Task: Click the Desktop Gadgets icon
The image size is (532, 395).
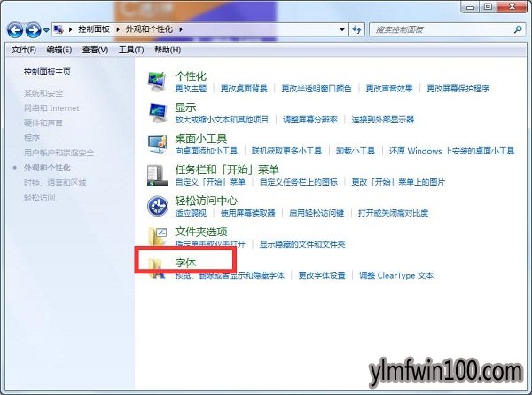Action: click(158, 144)
